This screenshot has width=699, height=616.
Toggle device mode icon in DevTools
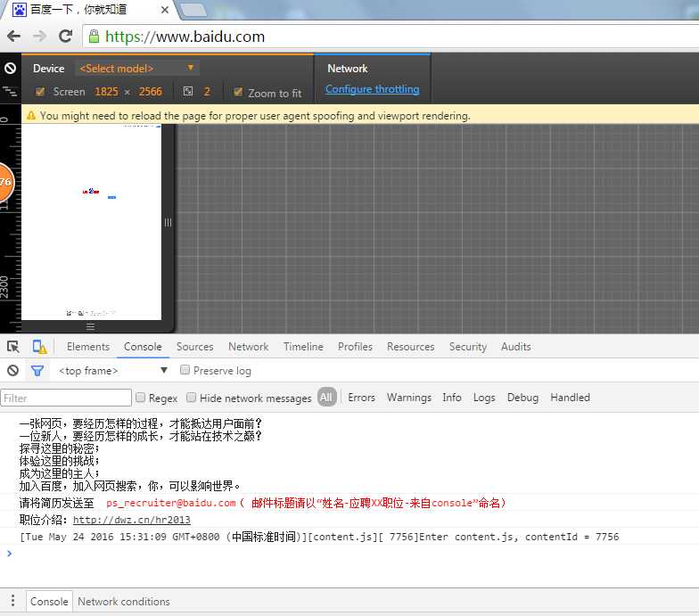click(39, 347)
